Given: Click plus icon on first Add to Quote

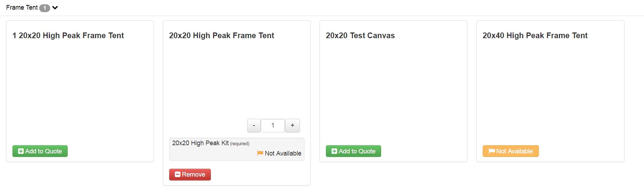Looking at the screenshot, I should [x=21, y=151].
